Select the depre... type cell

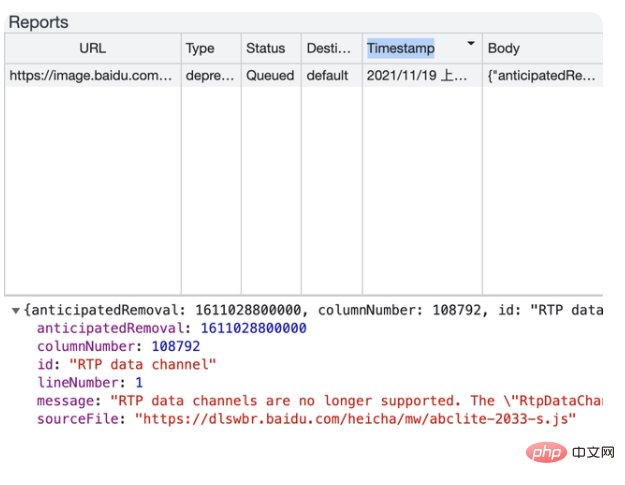(x=211, y=75)
